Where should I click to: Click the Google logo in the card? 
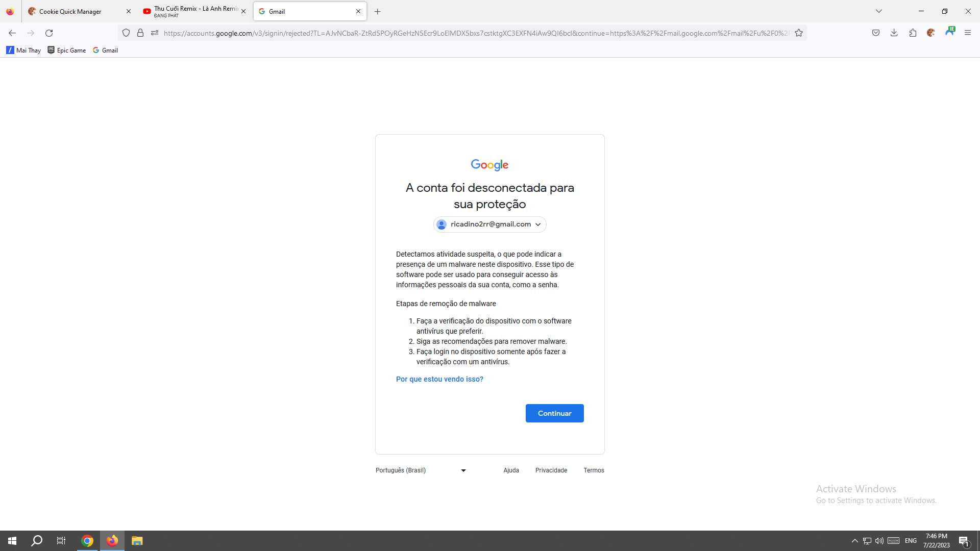pos(489,165)
